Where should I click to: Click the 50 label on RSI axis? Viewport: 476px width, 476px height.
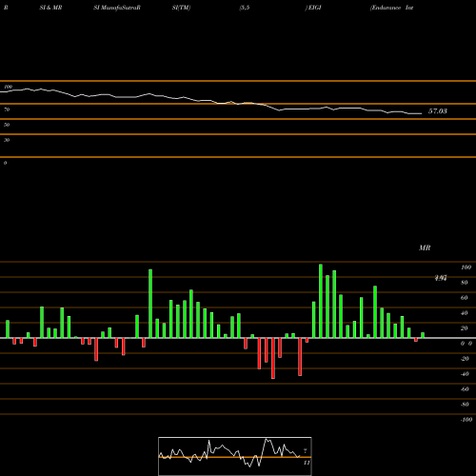pyautogui.click(x=7, y=125)
